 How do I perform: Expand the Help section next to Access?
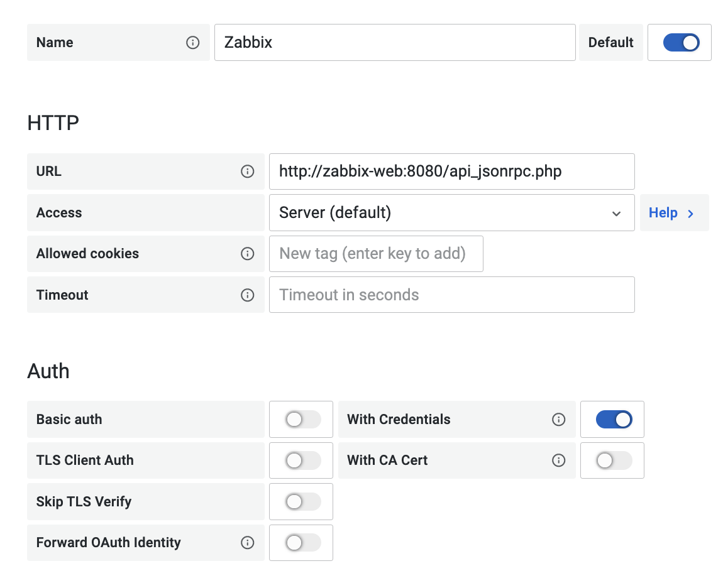click(673, 213)
